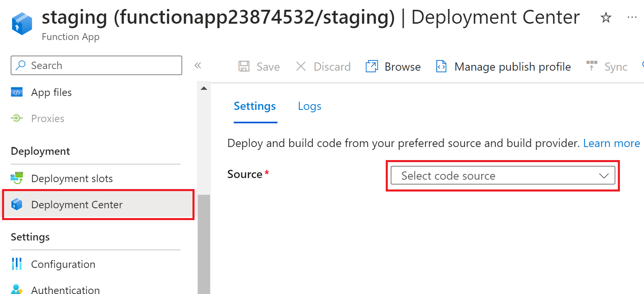Click the Save toolbar label
Viewport: 644px width, 294px height.
pos(268,67)
